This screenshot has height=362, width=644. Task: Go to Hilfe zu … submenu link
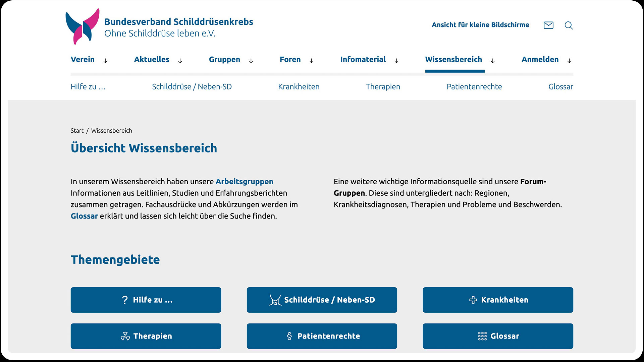88,86
